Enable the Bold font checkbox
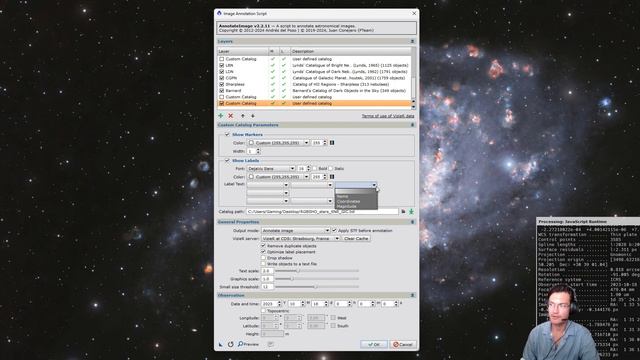Image resolution: width=640 pixels, height=360 pixels. (315, 169)
